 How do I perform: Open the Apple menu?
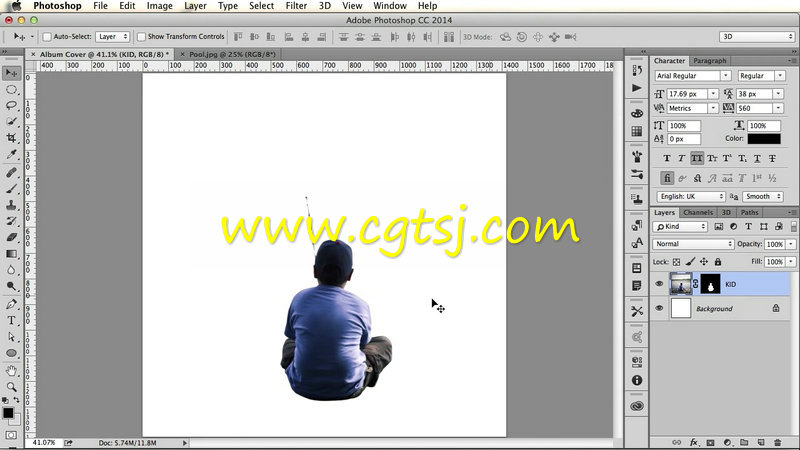coord(16,6)
